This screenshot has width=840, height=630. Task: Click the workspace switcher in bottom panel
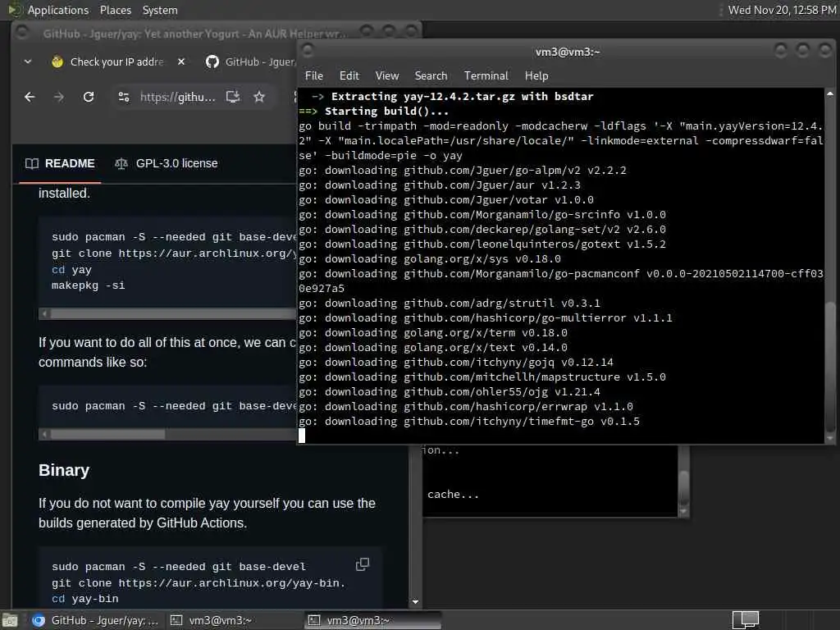(745, 620)
